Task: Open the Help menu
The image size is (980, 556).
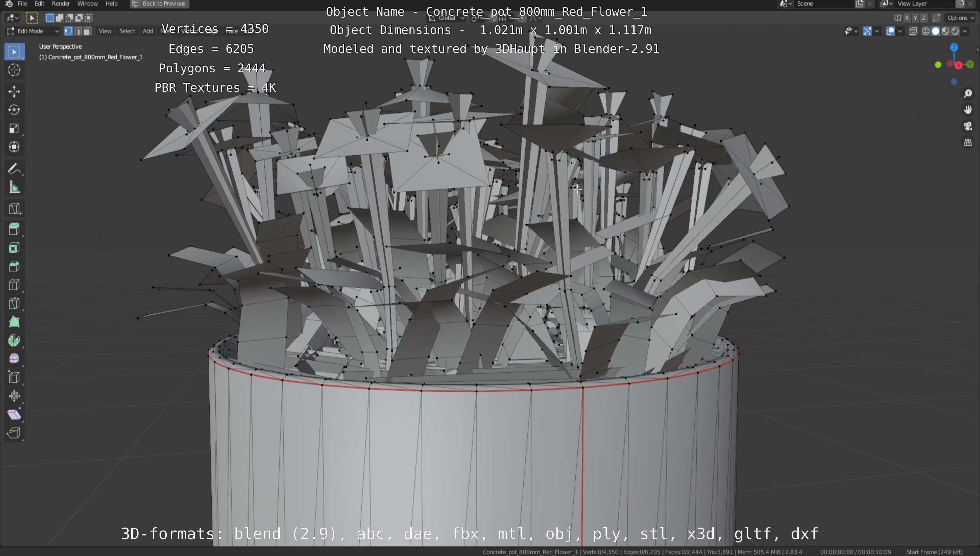Action: pos(112,4)
